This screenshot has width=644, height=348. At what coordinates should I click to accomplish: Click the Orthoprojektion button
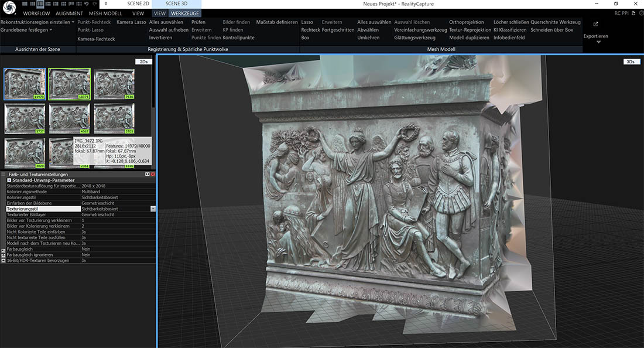pos(466,22)
